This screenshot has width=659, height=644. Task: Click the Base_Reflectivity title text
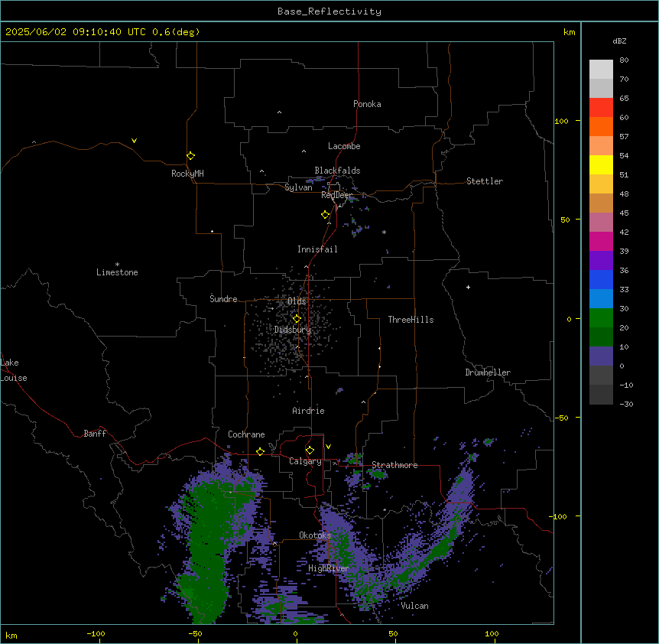click(329, 11)
